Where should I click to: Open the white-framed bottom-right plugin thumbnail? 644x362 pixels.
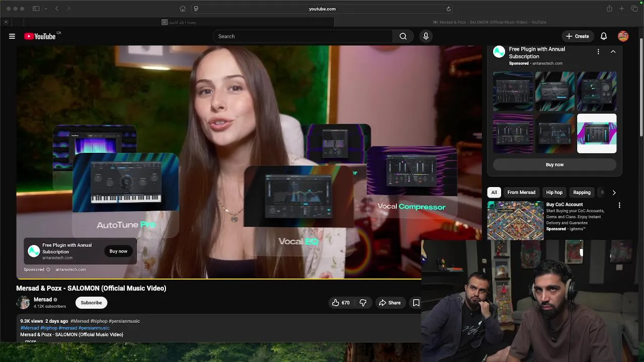pos(597,133)
